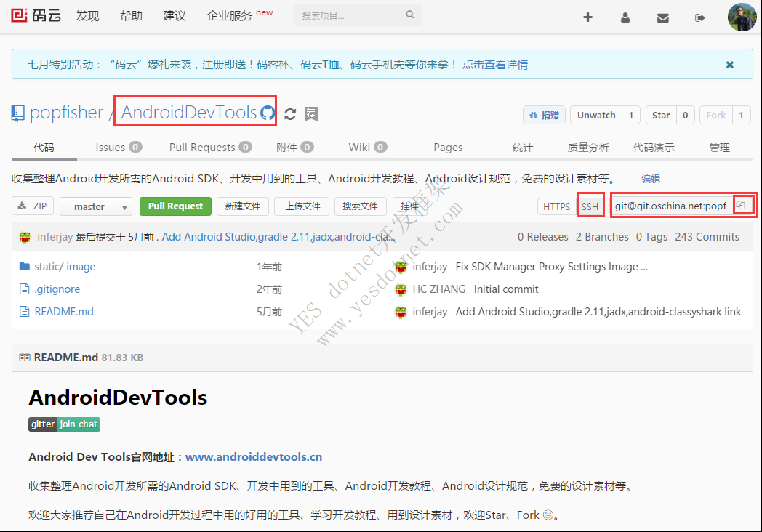Image resolution: width=762 pixels, height=532 pixels.
Task: Copy the clone URL with clipboard icon
Action: coord(741,205)
